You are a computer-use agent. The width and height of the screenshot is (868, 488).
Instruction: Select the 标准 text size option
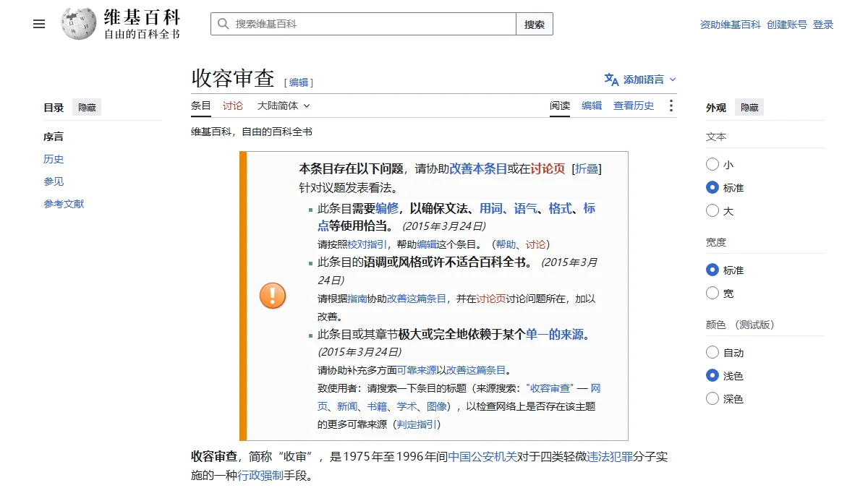click(x=712, y=188)
